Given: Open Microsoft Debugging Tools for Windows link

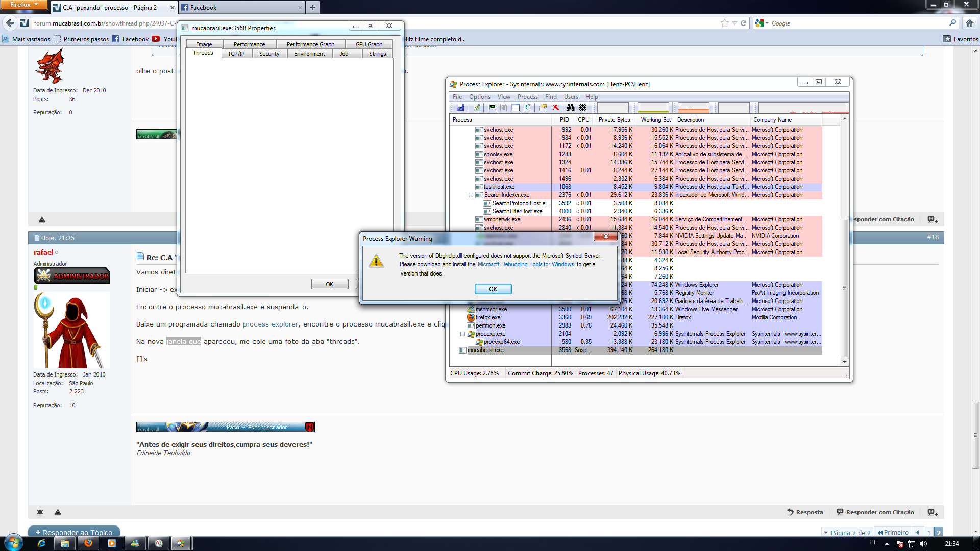Looking at the screenshot, I should [x=525, y=264].
